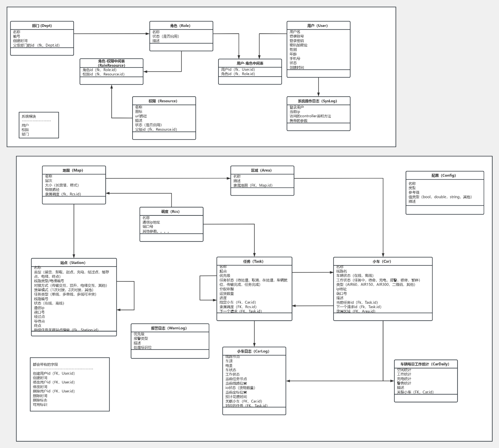Click the 父级部门的id field in Dept
499x448 pixels.
click(x=36, y=45)
